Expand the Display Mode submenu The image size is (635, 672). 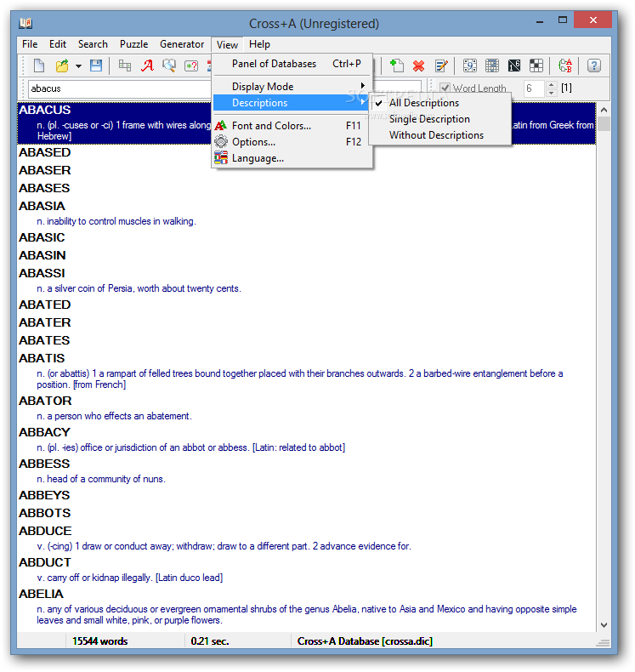tap(293, 87)
